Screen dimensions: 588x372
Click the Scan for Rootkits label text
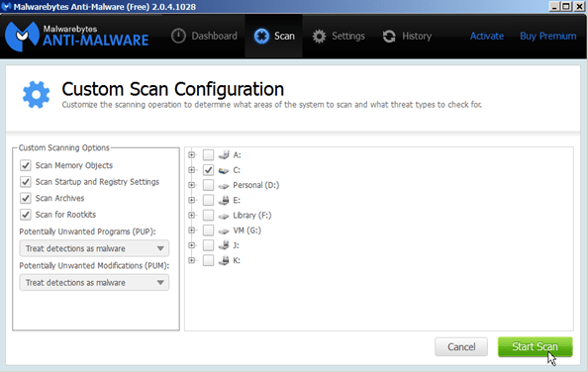tap(65, 215)
